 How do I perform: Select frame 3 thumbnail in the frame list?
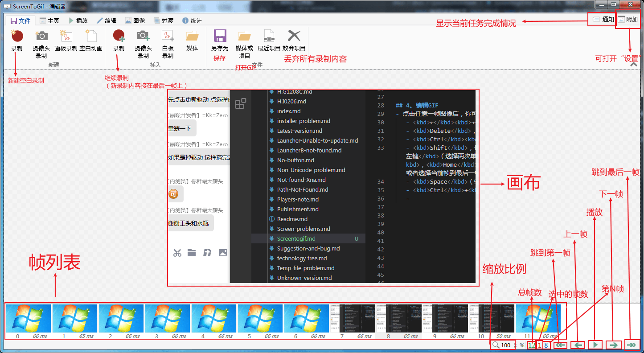(167, 318)
